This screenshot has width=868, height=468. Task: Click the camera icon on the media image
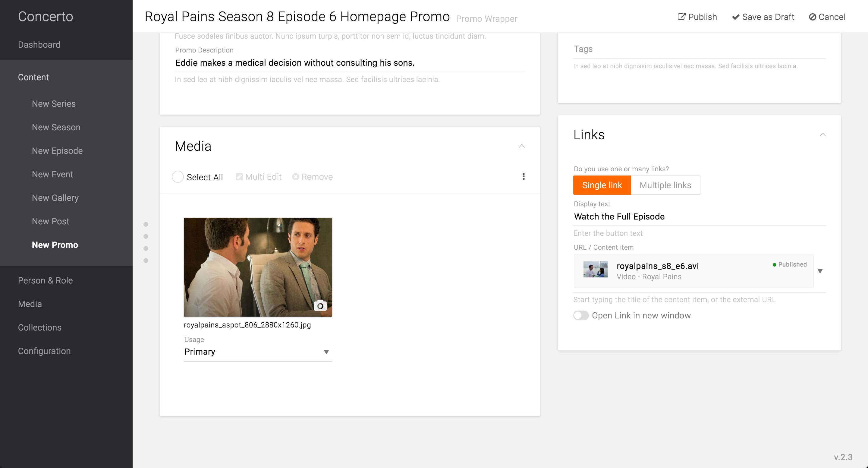[320, 305]
